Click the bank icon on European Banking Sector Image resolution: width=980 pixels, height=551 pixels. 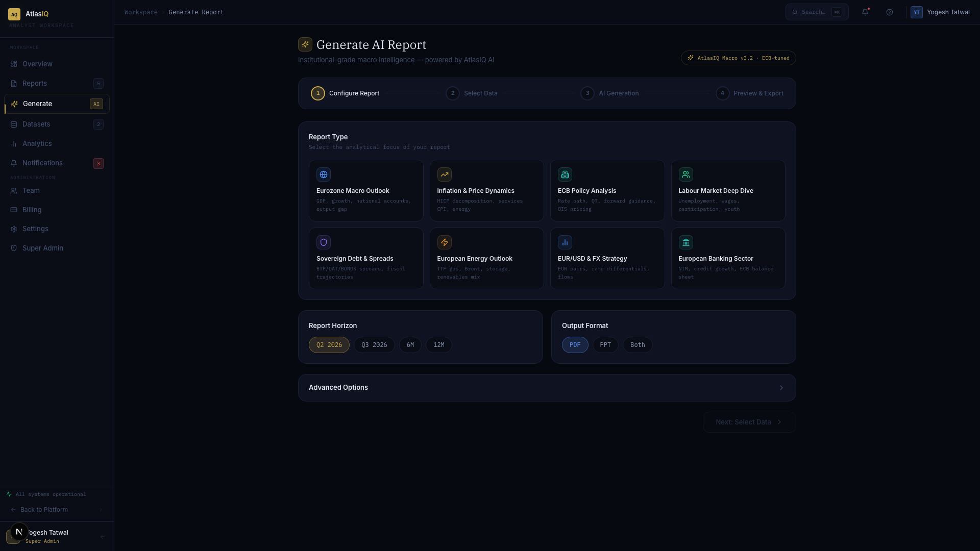pyautogui.click(x=686, y=242)
